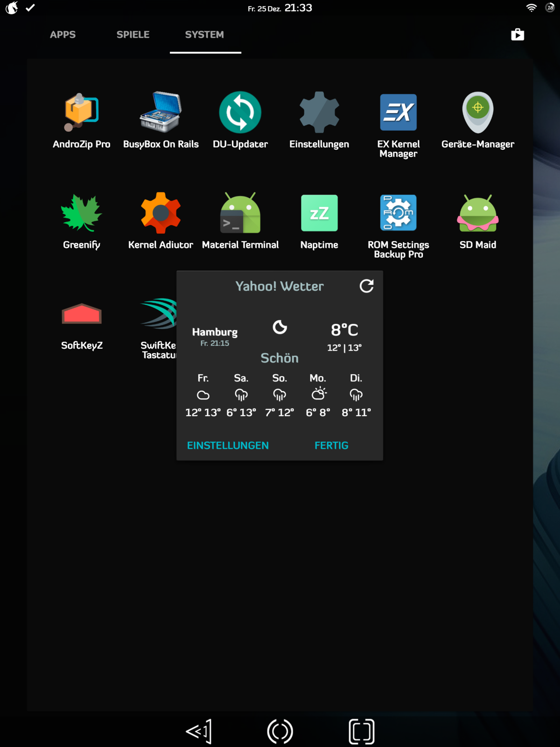The width and height of the screenshot is (560, 747).
Task: Open the Play Store shortcut icon
Action: tap(518, 35)
